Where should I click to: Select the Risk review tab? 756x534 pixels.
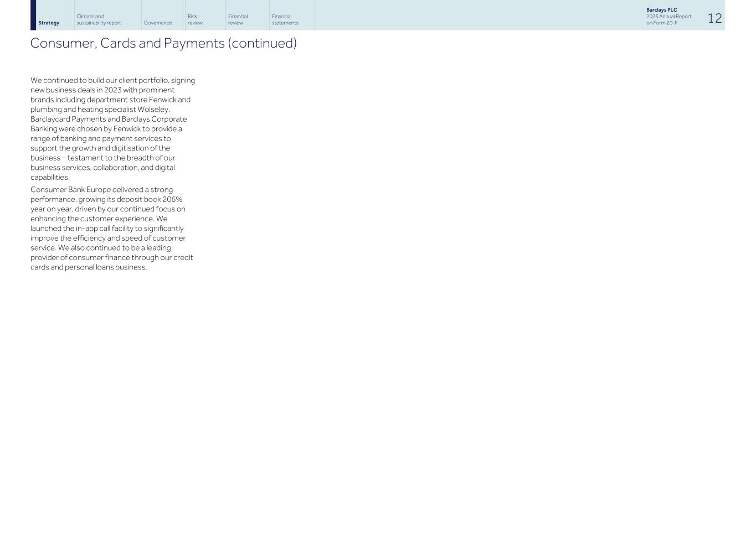pos(195,19)
